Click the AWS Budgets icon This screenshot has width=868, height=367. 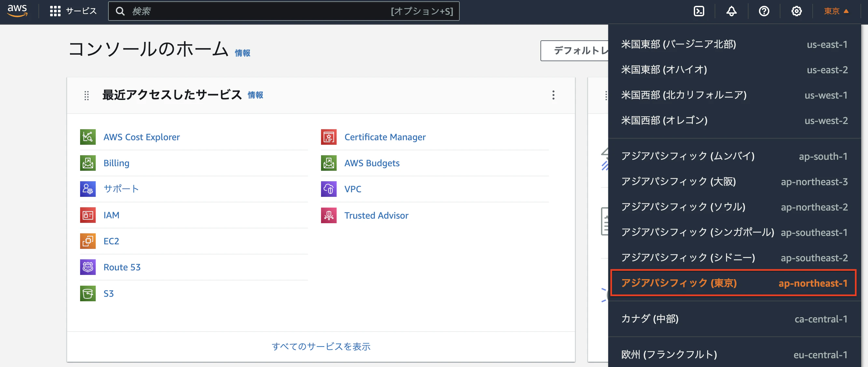329,163
